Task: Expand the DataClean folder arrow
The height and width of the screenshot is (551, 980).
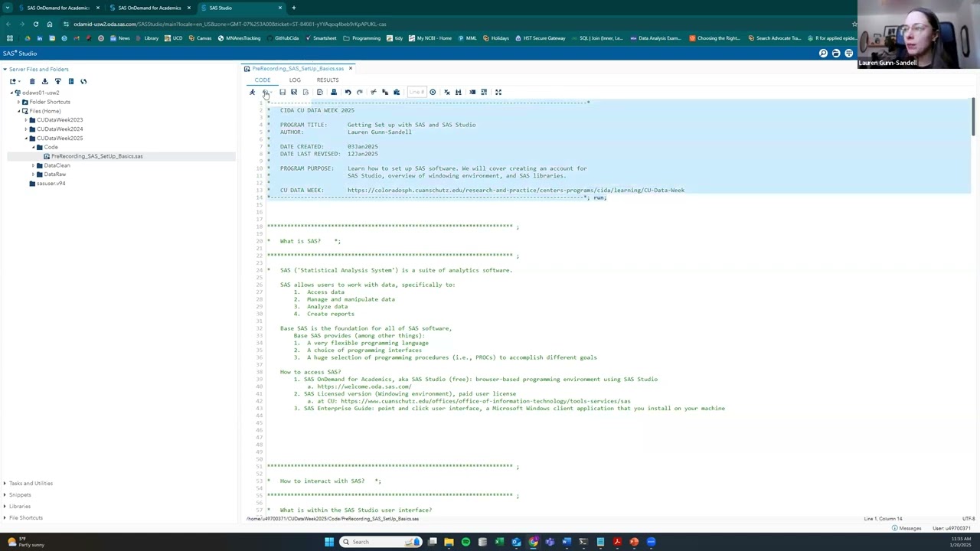Action: tap(33, 165)
